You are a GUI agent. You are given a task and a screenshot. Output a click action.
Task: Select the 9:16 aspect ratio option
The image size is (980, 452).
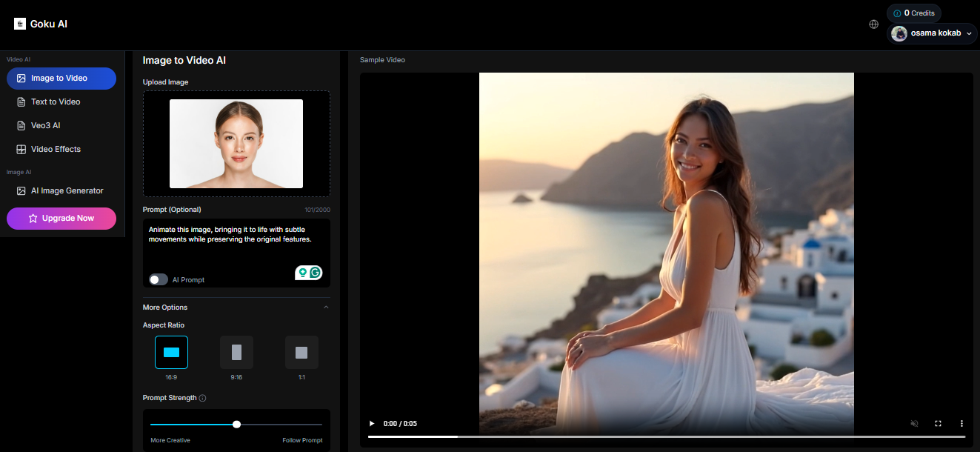[236, 352]
